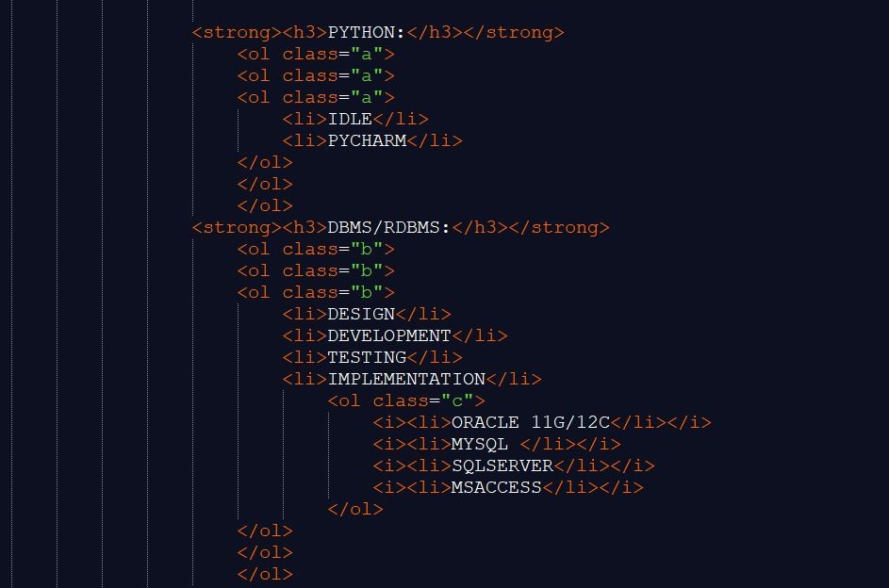The width and height of the screenshot is (889, 588).
Task: Click the IMPLEMENTATION list item text
Action: 406,380
